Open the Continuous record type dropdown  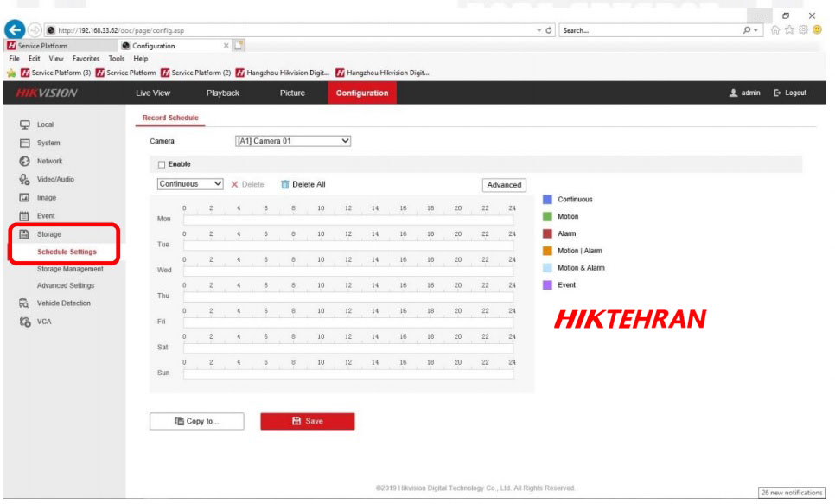tap(190, 184)
